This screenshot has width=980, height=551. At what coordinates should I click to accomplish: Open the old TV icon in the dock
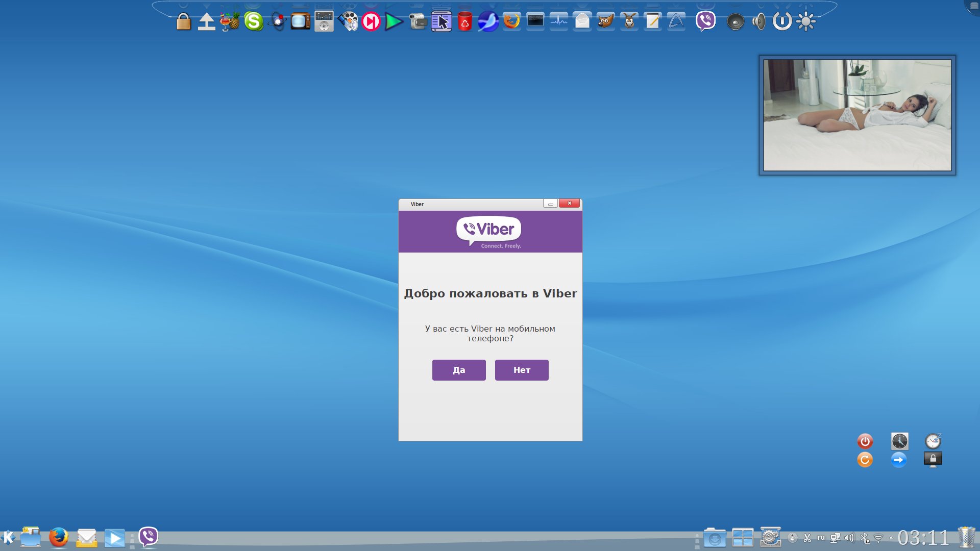point(300,22)
